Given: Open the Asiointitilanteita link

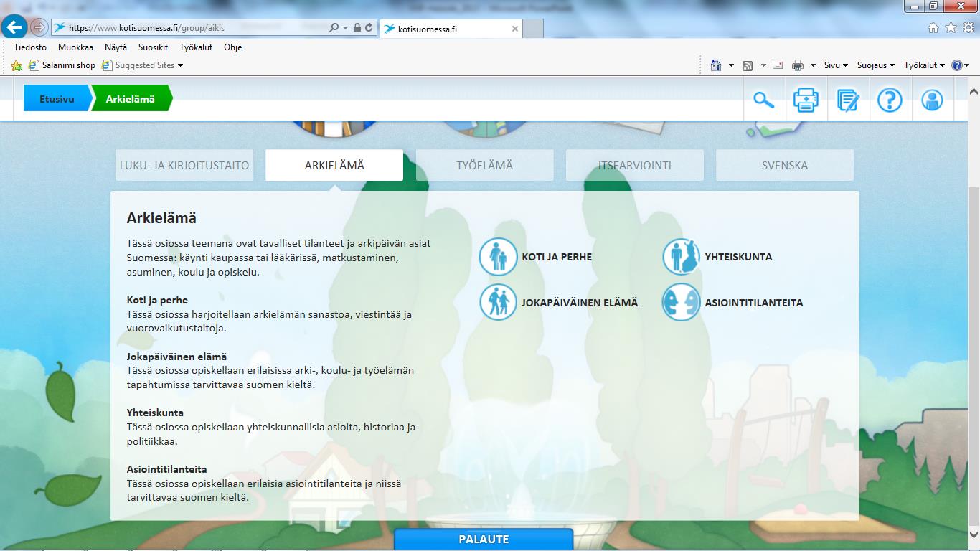Looking at the screenshot, I should 754,303.
